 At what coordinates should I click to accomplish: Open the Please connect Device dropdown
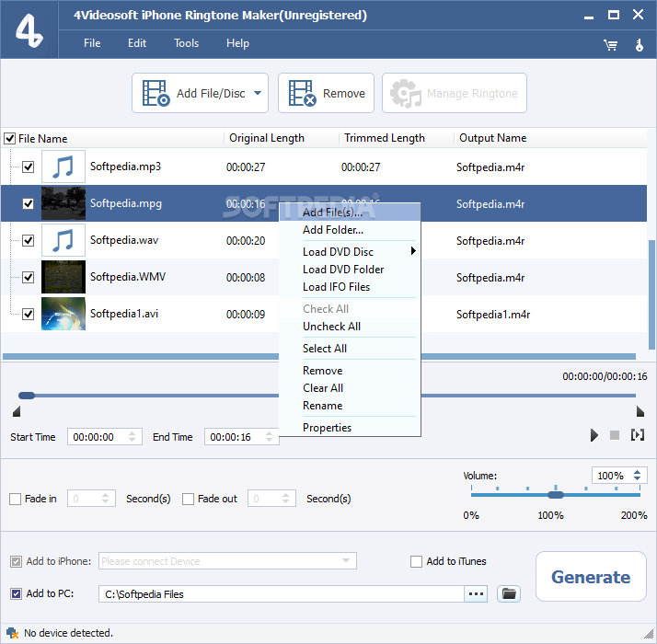pos(227,560)
